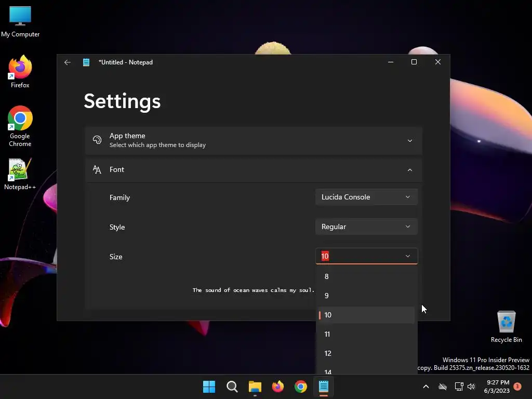
Task: Open the Family dropdown showing Lucida Console
Action: pyautogui.click(x=366, y=197)
